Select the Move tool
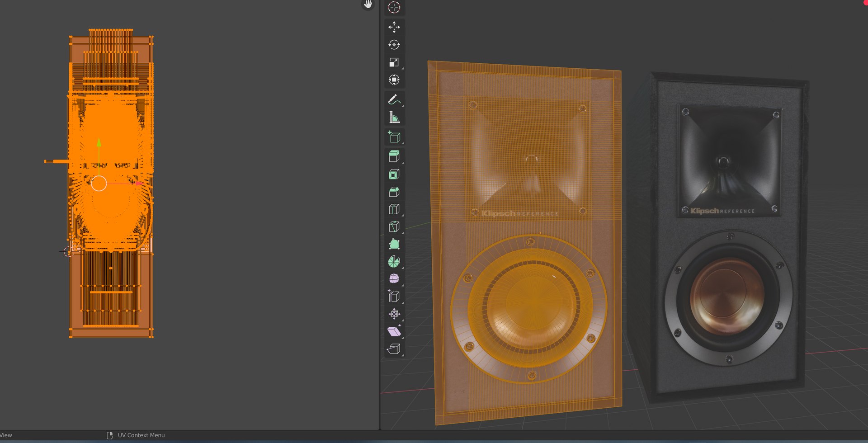The height and width of the screenshot is (443, 868). tap(394, 27)
